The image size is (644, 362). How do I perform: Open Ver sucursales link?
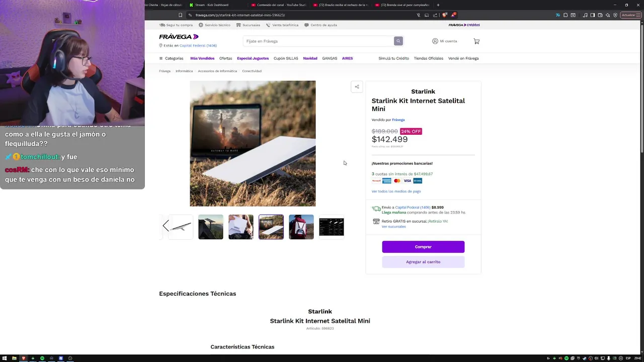click(393, 227)
